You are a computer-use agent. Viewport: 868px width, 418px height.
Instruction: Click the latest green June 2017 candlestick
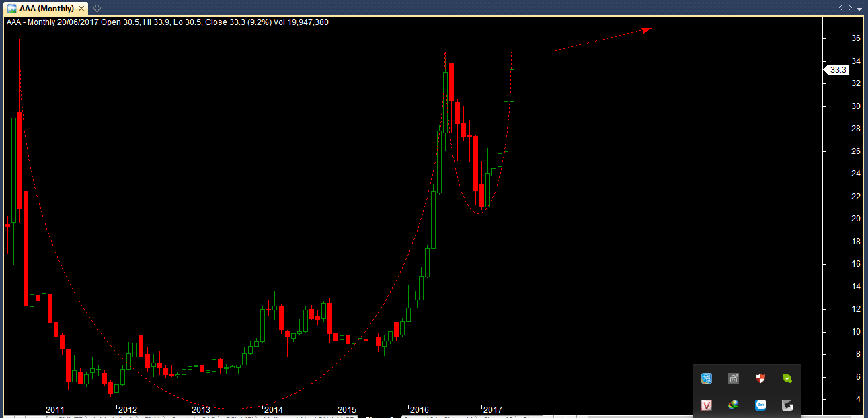512,85
